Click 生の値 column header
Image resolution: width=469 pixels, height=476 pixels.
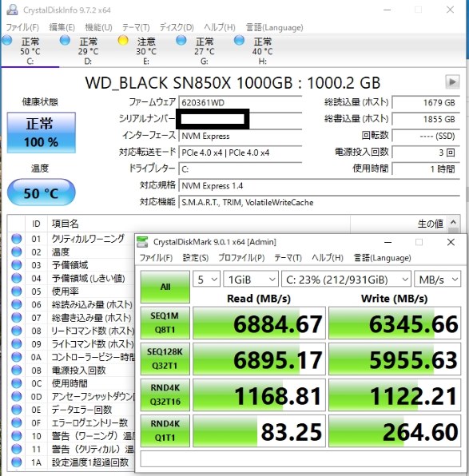399,224
